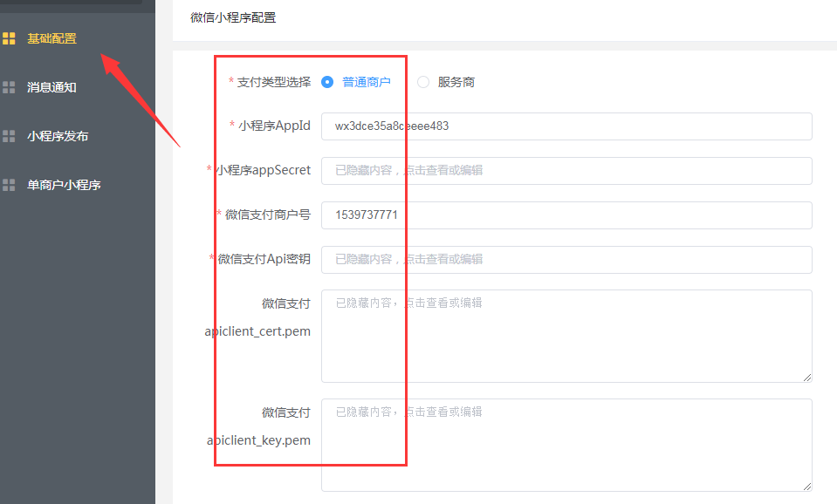
Task: Click the 支付类型选择 label
Action: click(x=274, y=82)
